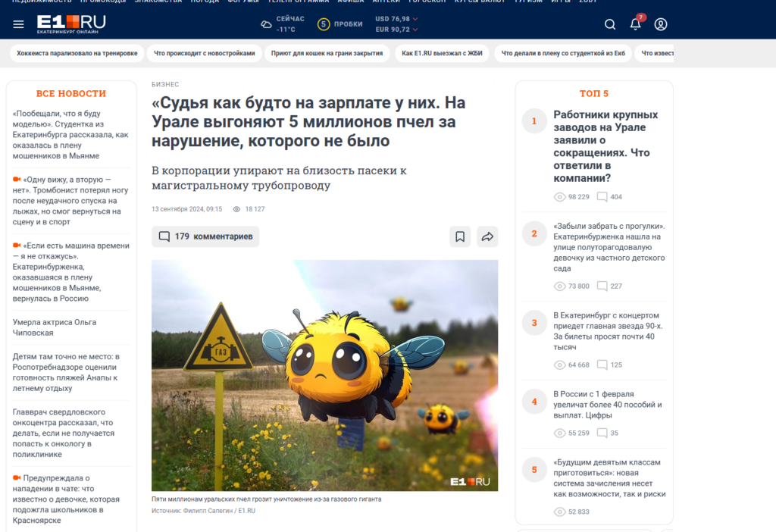The width and height of the screenshot is (776, 532).
Task: Click the eye icon beside 52 833 views
Action: (559, 512)
